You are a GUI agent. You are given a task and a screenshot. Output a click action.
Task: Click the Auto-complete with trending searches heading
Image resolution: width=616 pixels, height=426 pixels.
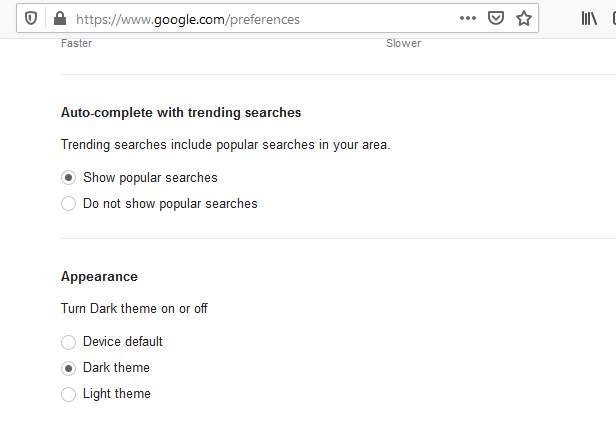pos(181,113)
